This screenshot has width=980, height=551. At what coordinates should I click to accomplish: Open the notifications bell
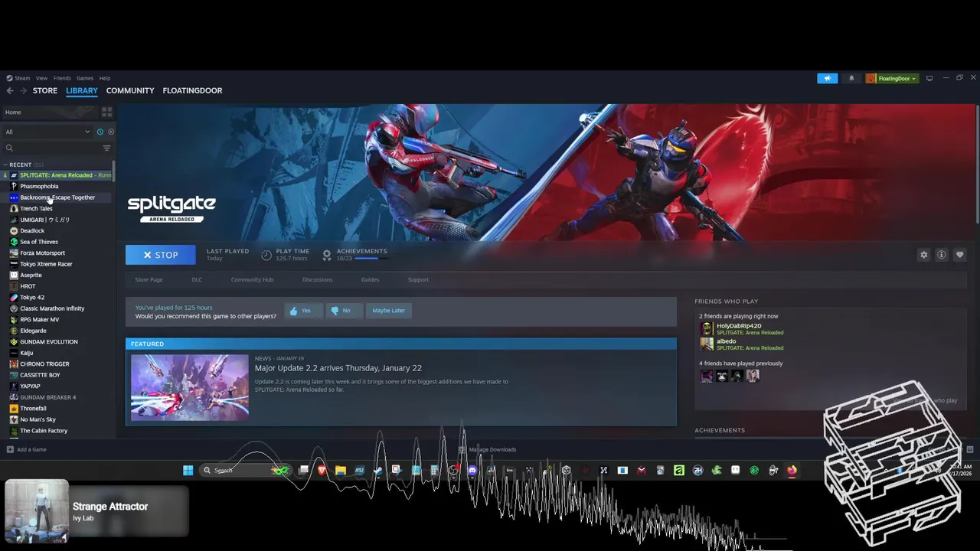851,78
